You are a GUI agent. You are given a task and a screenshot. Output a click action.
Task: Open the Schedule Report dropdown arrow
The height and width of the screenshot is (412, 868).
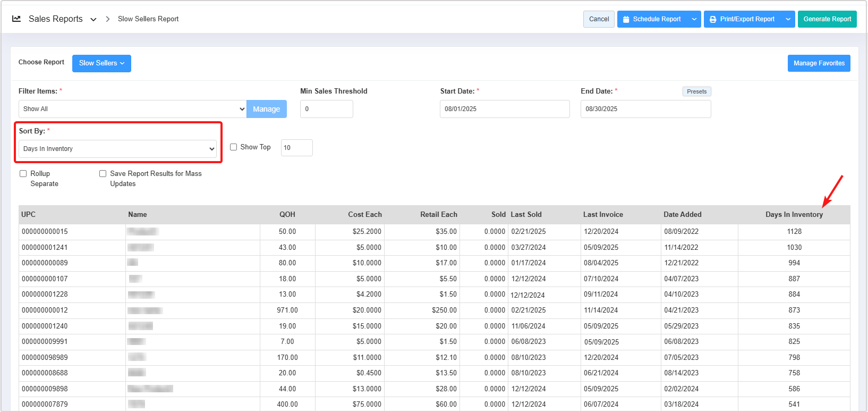click(x=694, y=19)
